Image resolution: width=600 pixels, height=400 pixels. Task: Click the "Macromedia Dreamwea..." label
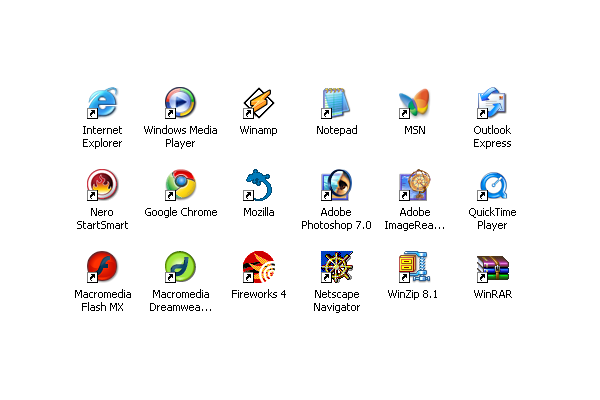point(181,300)
